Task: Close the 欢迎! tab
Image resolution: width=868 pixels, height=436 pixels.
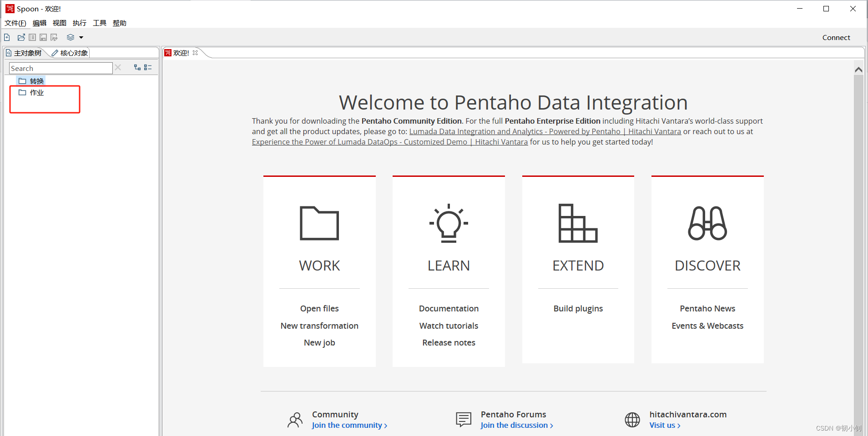Action: tap(195, 53)
